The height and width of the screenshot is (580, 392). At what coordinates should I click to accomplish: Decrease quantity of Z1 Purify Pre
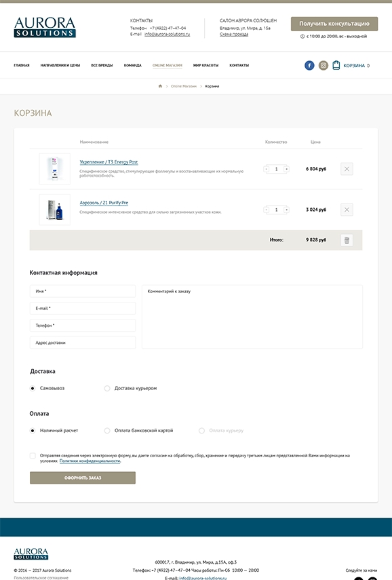click(x=267, y=210)
